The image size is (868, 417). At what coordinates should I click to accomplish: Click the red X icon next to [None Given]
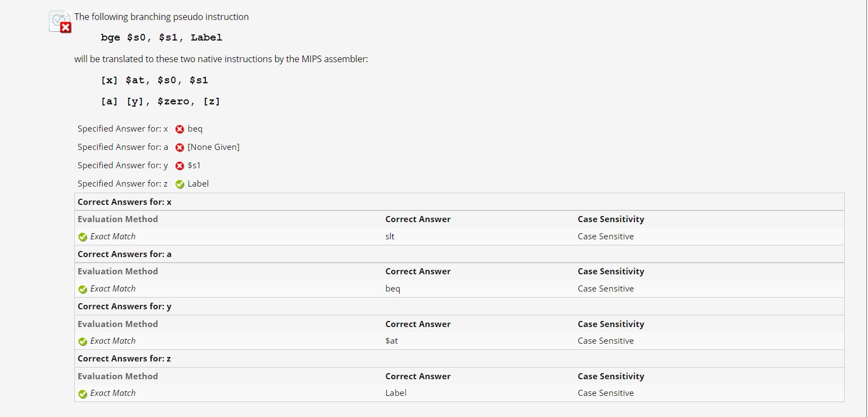pyautogui.click(x=180, y=148)
